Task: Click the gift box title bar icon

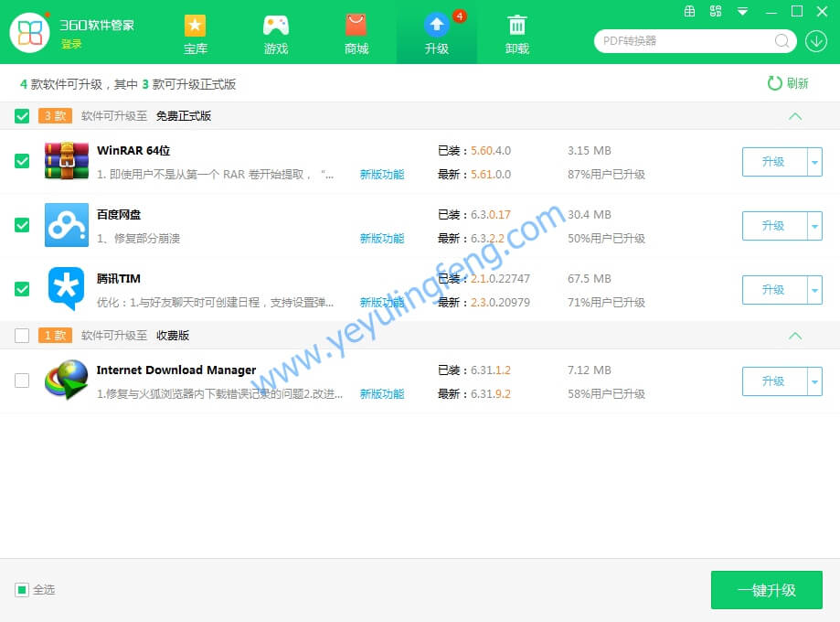Action: tap(689, 11)
